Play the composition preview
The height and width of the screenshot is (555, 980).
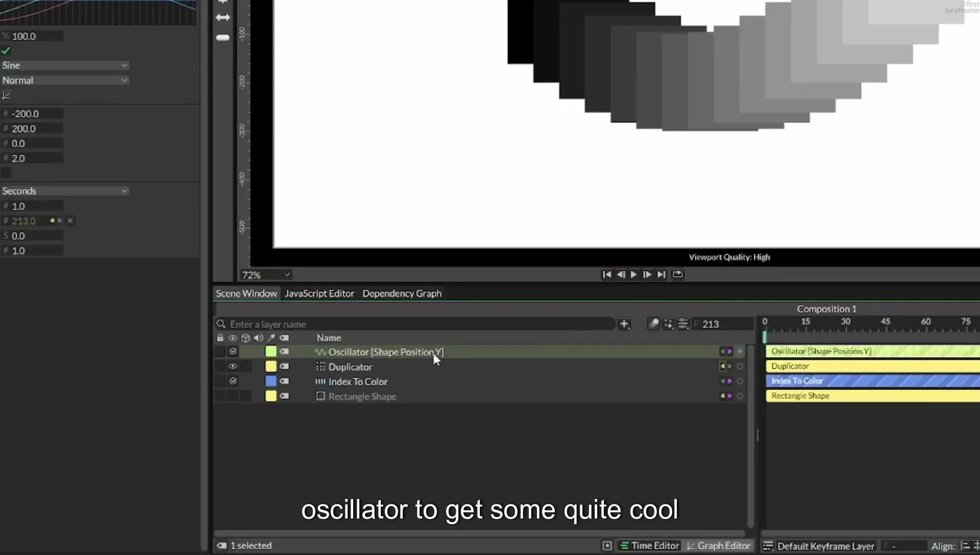(633, 274)
